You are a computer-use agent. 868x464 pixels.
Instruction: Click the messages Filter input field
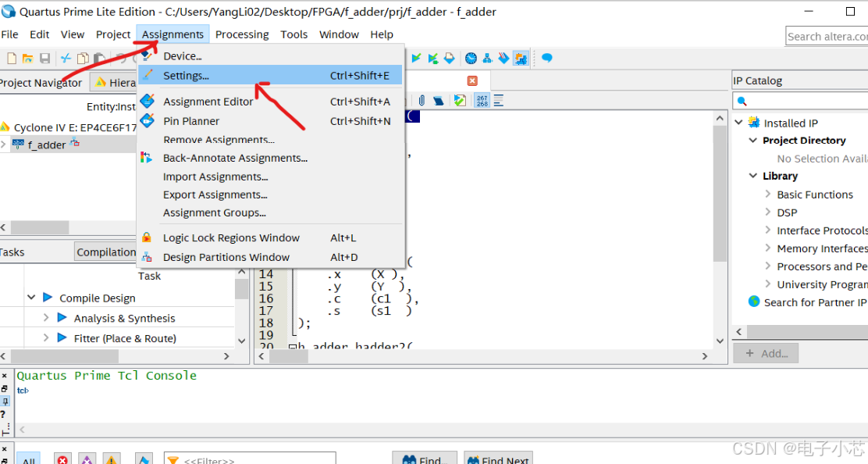click(250, 459)
